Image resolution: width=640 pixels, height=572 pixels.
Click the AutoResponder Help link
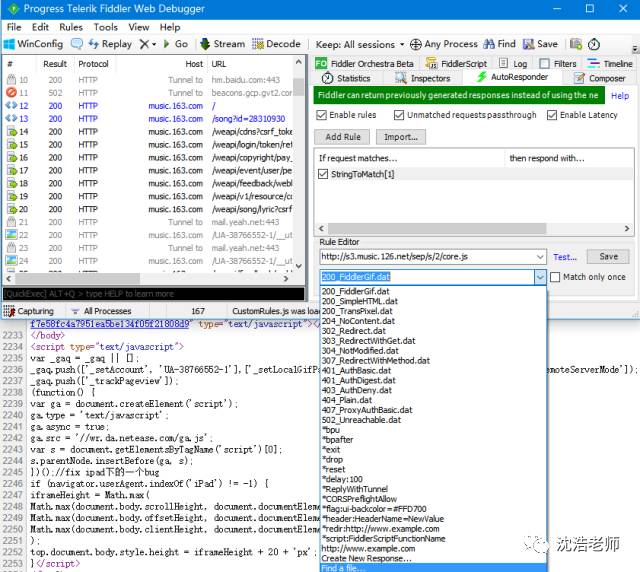click(x=620, y=96)
